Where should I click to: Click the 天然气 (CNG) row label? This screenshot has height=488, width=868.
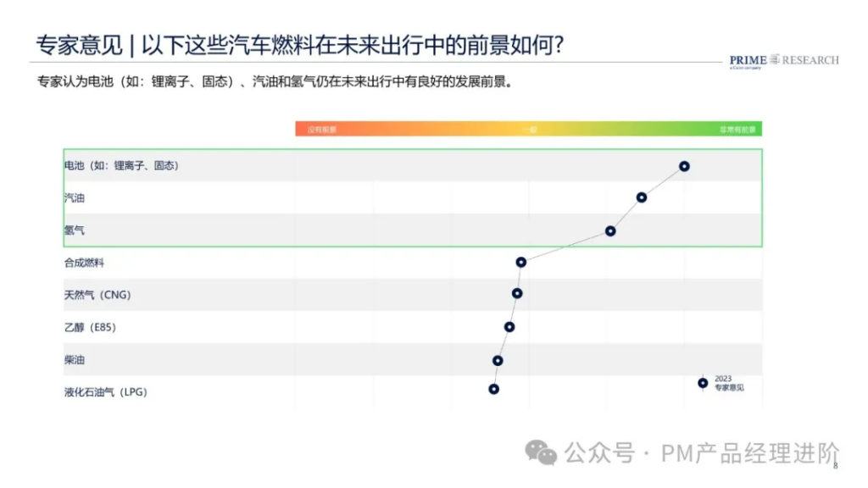(97, 295)
